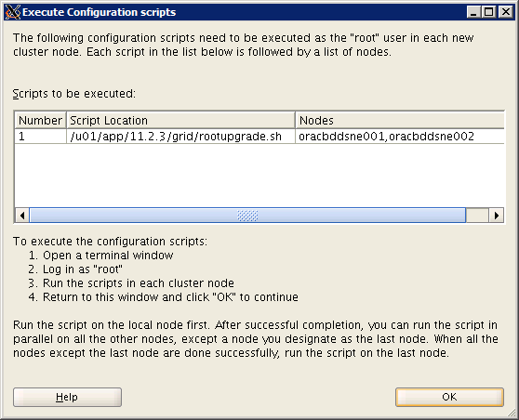Select row number 1 cell
519x420 pixels.
40,137
